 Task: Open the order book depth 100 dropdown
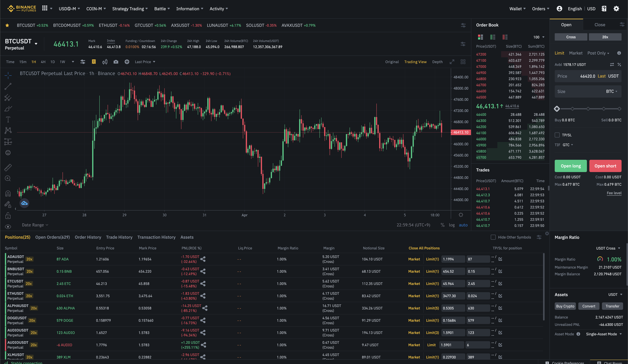point(539,37)
